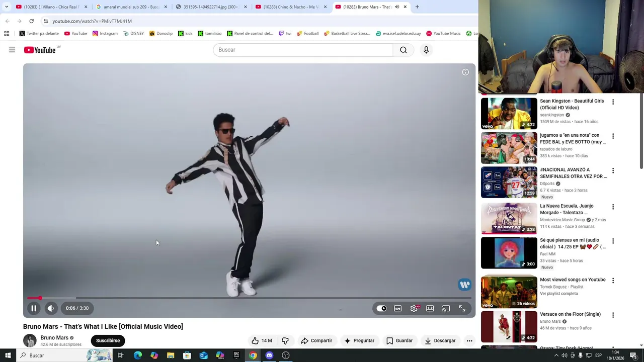Open options for #NACIONAL AVANZÓ video

(x=613, y=171)
